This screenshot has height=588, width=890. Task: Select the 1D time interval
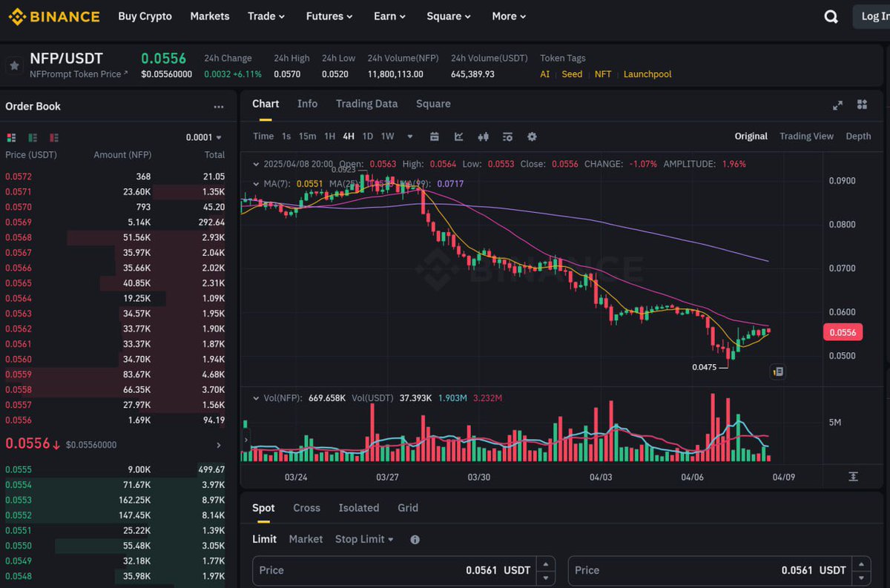tap(367, 136)
